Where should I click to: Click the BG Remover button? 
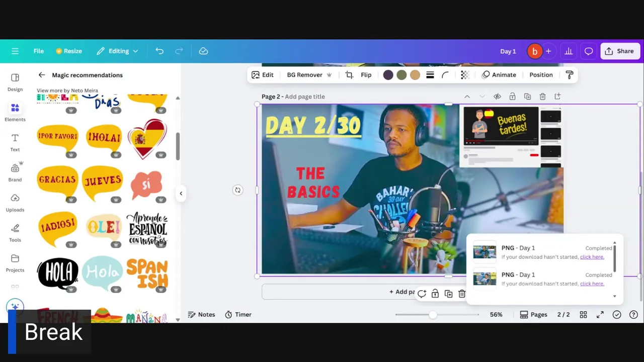[x=309, y=75]
